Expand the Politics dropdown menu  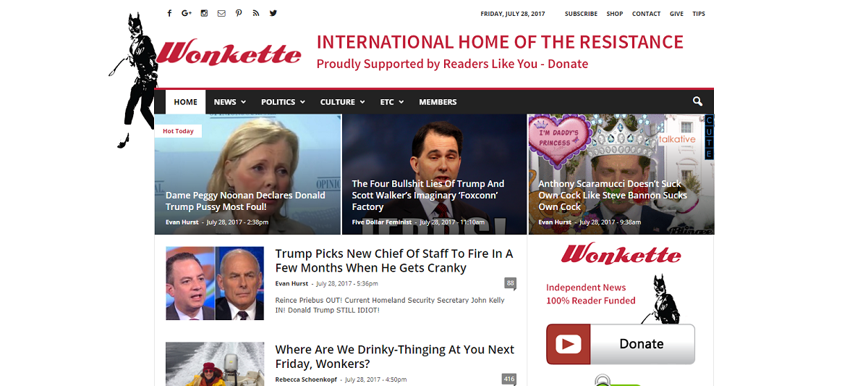[283, 102]
